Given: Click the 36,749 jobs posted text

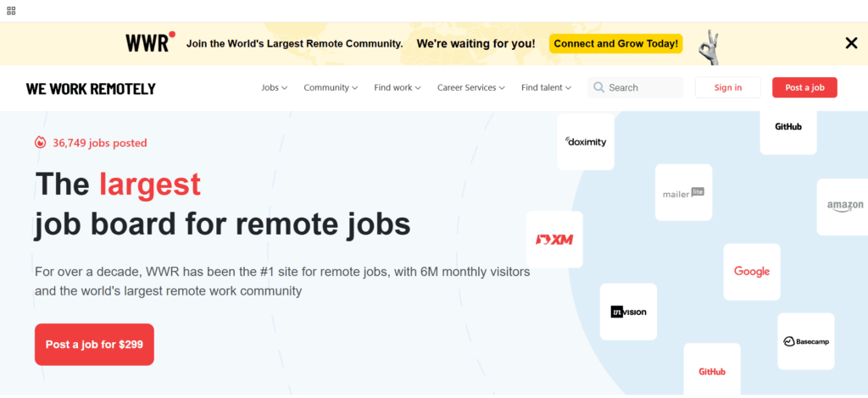Looking at the screenshot, I should [x=100, y=143].
